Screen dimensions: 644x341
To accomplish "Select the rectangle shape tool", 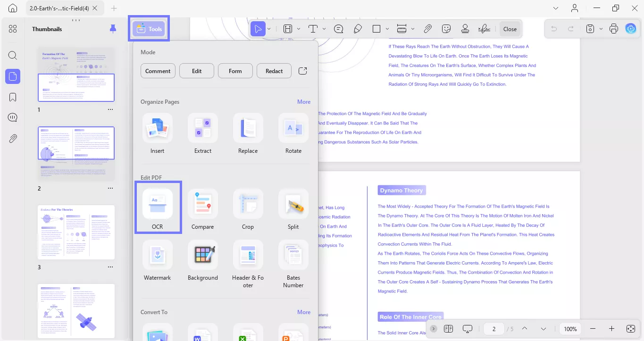I will [376, 29].
